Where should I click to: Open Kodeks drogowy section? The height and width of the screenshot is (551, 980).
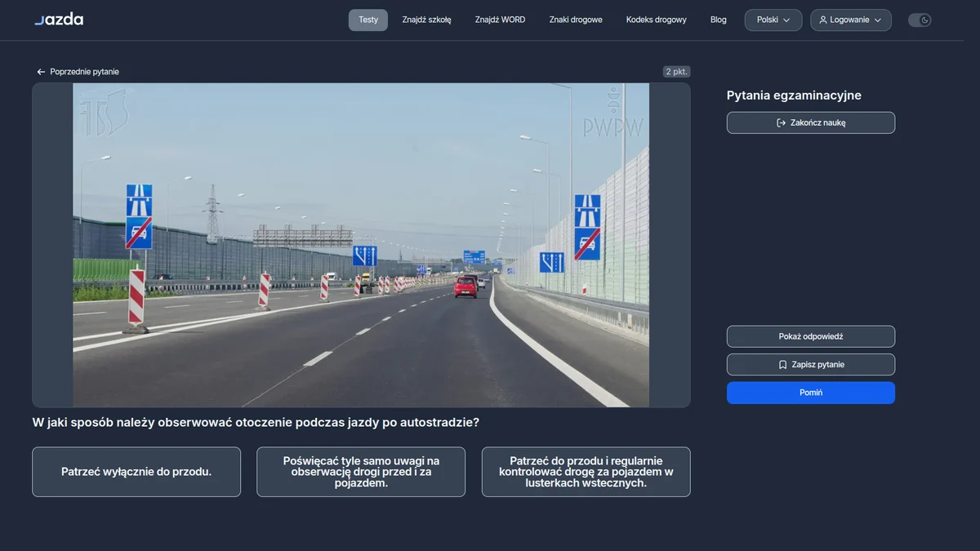[x=656, y=20]
